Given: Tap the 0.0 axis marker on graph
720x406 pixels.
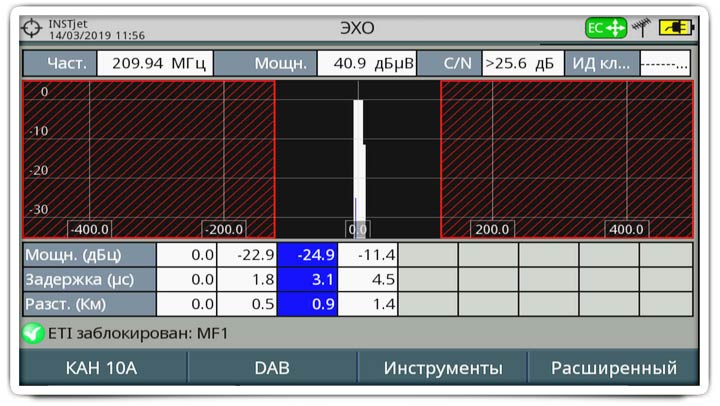Looking at the screenshot, I should pos(358,229).
